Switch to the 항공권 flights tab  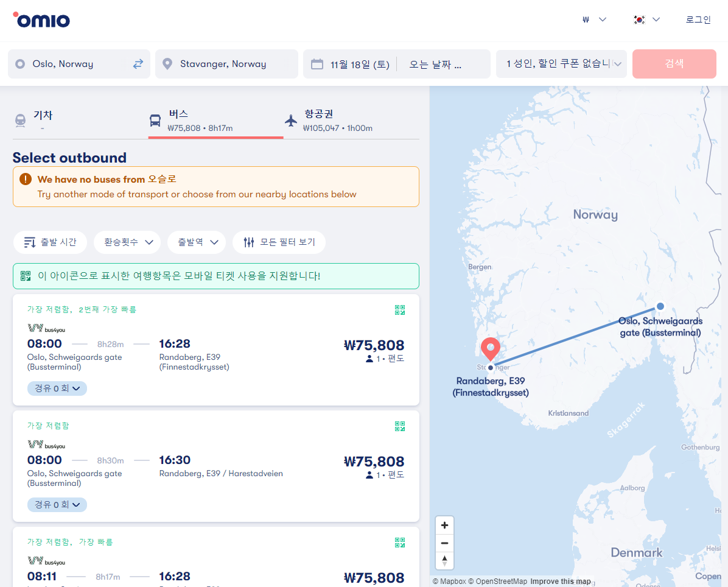351,121
